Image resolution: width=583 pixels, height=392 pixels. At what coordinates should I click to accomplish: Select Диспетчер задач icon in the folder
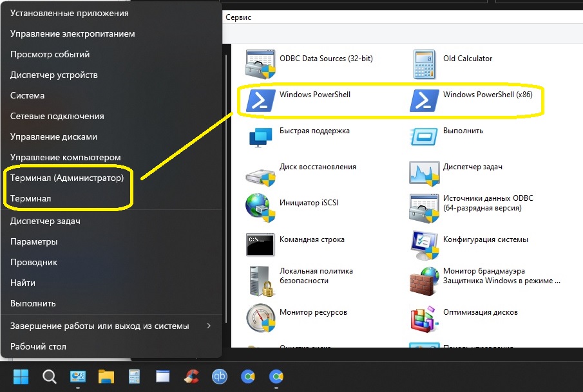pyautogui.click(x=425, y=173)
